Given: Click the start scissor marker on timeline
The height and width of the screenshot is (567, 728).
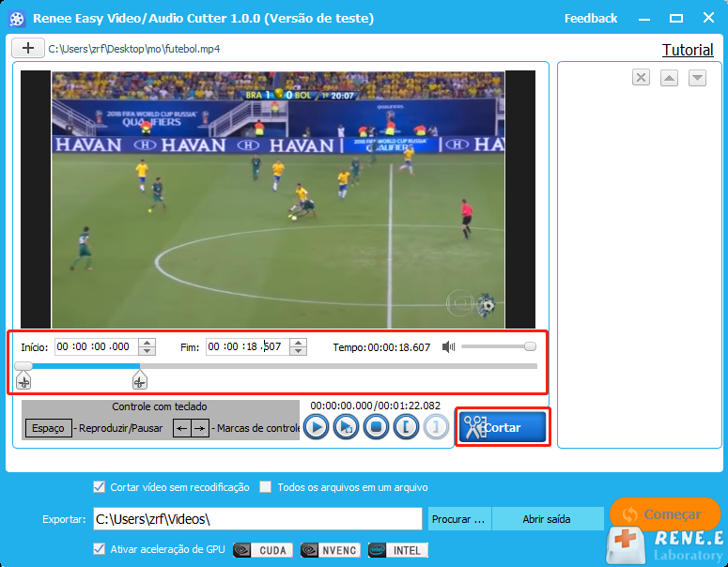Looking at the screenshot, I should (x=23, y=381).
